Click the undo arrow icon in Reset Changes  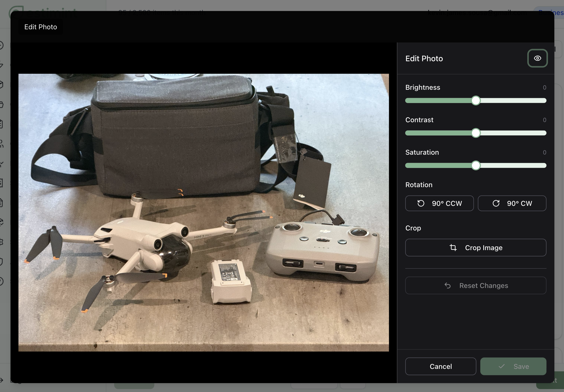click(448, 286)
